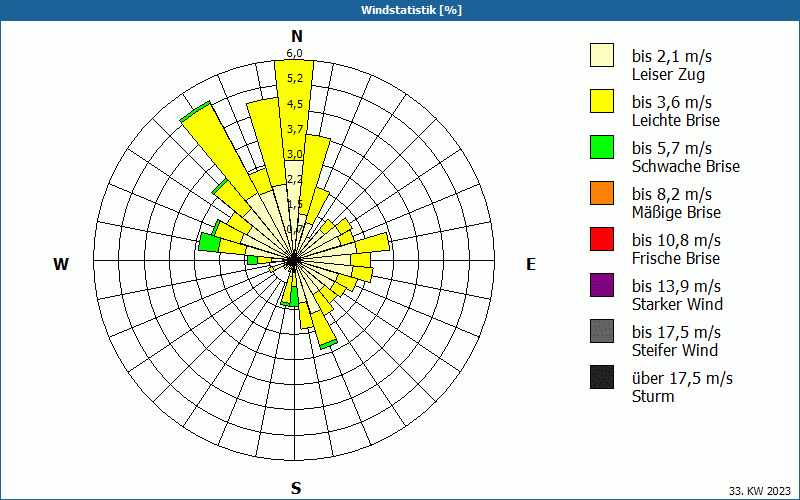Click the black 'über 17,5 m/s' swatch
800x500 pixels.
coord(602,377)
